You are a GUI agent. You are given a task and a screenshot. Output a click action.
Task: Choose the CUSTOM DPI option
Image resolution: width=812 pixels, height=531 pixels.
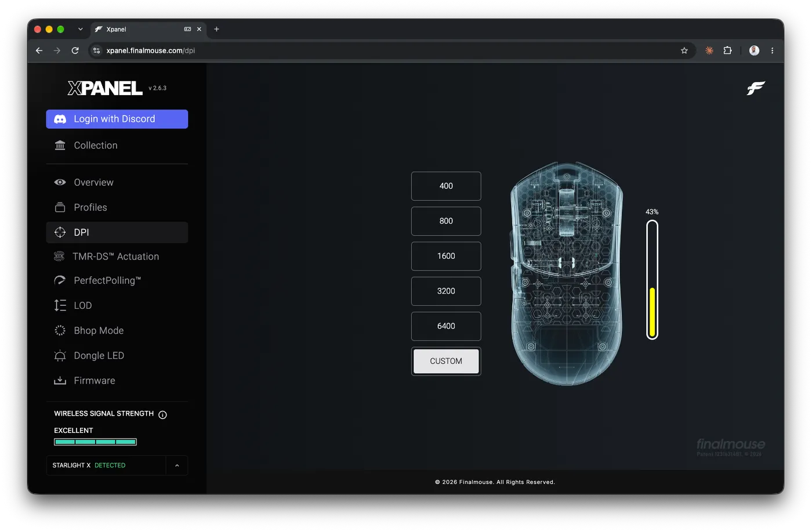(x=446, y=361)
